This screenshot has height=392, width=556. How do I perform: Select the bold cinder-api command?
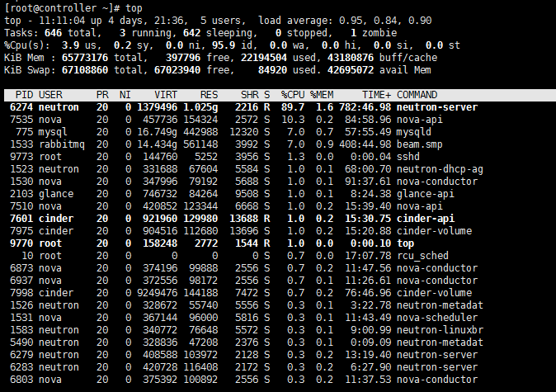click(x=426, y=217)
